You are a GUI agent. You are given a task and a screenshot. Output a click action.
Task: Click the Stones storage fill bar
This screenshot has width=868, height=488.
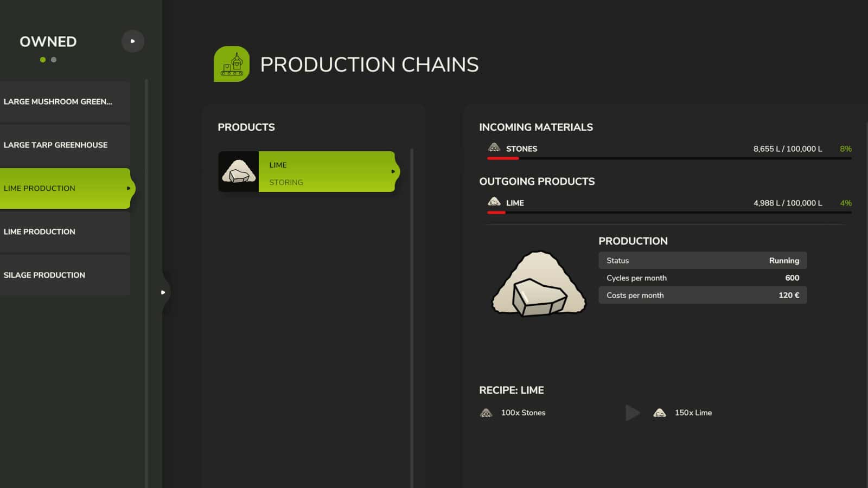tap(669, 158)
